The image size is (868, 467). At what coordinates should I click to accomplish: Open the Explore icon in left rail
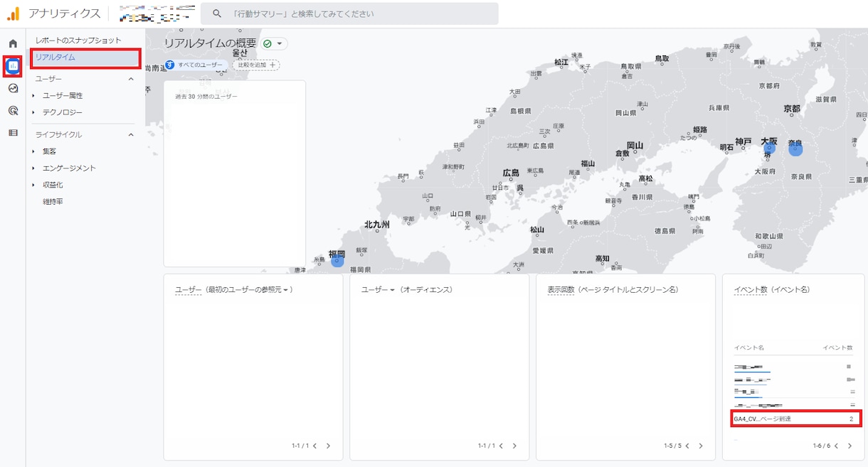pyautogui.click(x=13, y=88)
